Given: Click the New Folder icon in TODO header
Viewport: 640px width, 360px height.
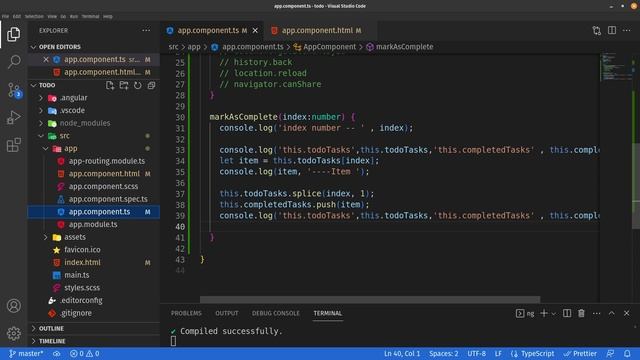Looking at the screenshot, I should 124,85.
